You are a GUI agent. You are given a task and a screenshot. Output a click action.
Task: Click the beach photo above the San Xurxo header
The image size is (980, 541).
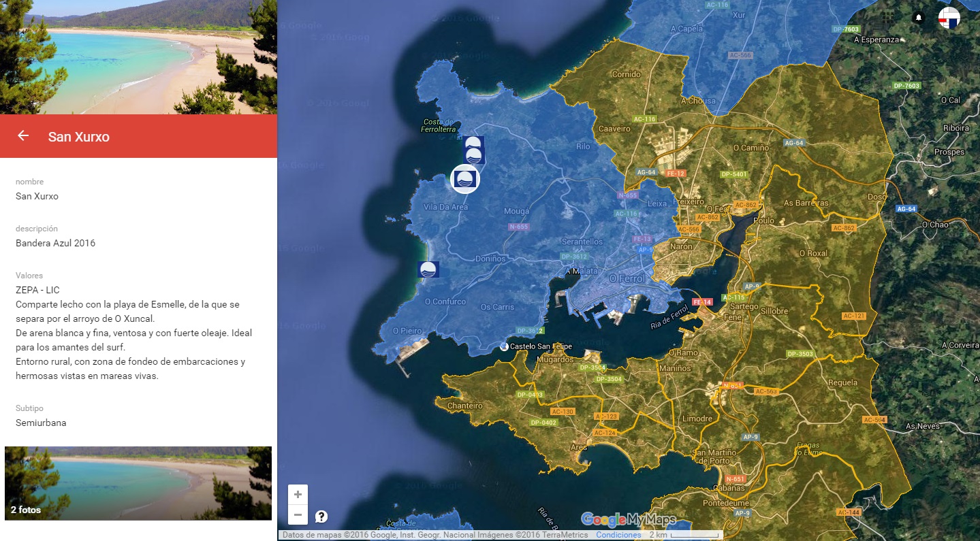(138, 58)
